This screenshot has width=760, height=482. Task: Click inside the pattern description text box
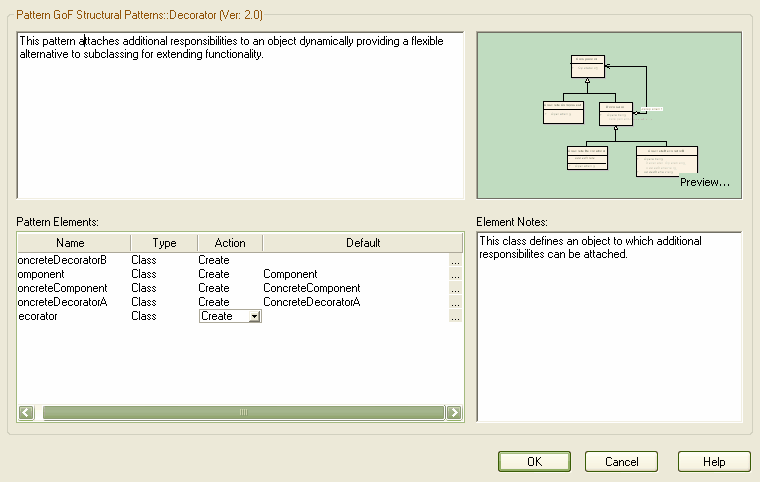coord(240,120)
